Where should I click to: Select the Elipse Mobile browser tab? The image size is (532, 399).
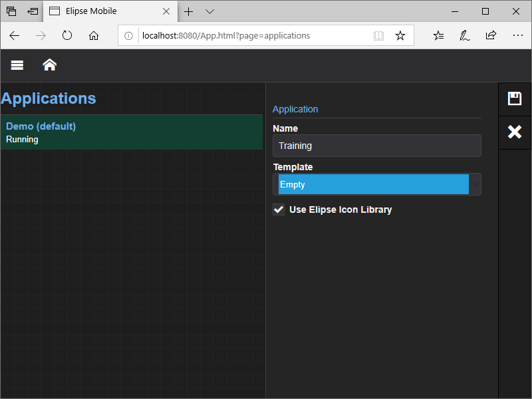(106, 11)
